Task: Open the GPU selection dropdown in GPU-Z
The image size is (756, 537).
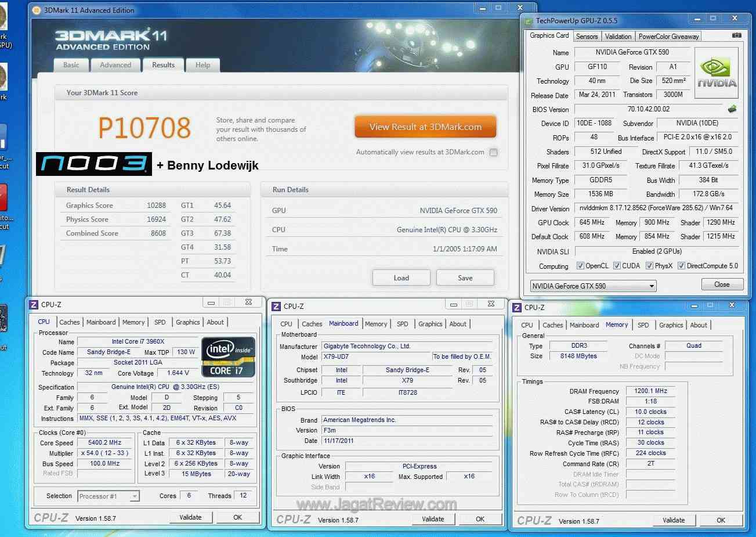Action: click(594, 286)
